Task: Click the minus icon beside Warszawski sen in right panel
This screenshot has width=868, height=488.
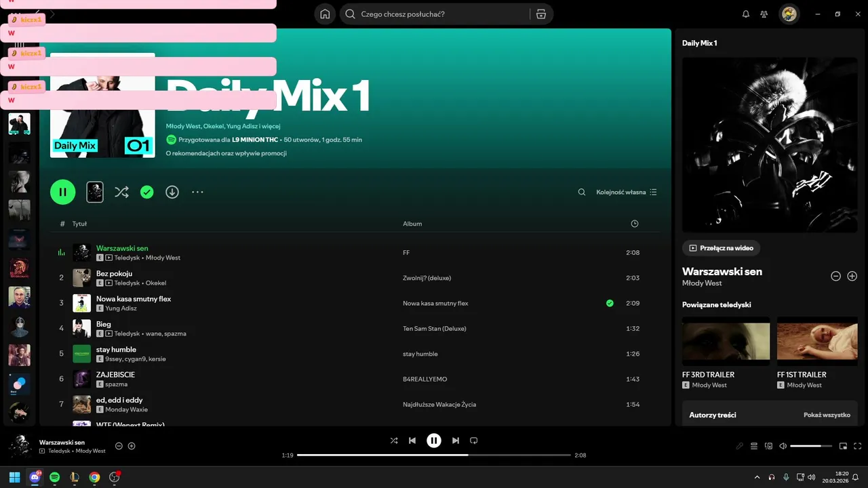Action: coord(836,276)
